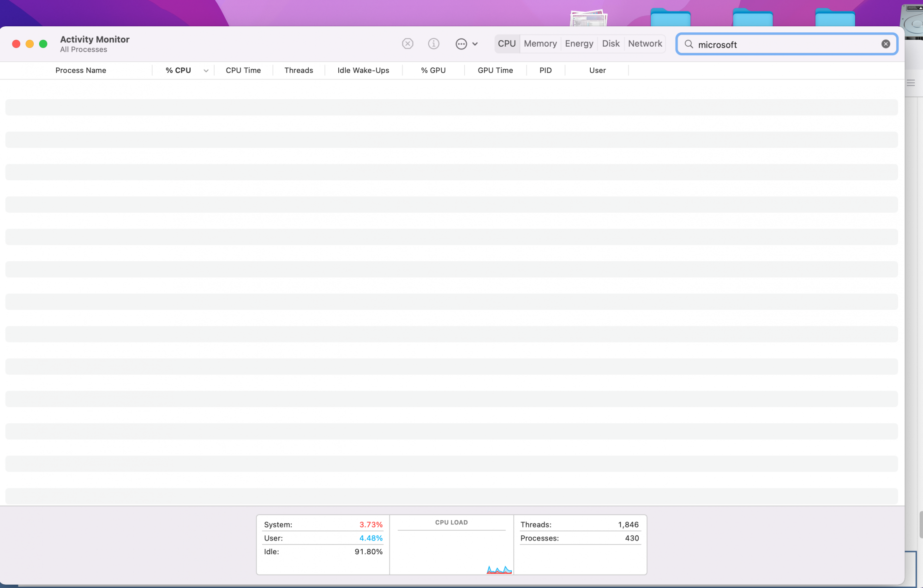923x588 pixels.
Task: Open the process info inspector icon
Action: click(433, 44)
